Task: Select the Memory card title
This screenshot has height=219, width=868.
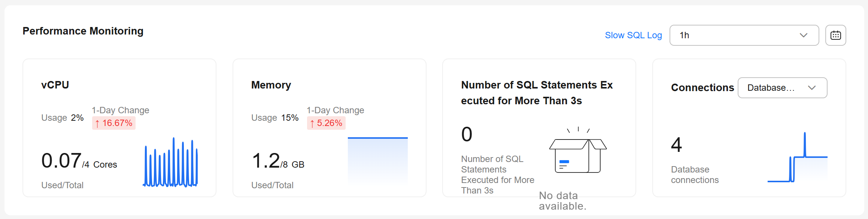Action: pyautogui.click(x=271, y=85)
